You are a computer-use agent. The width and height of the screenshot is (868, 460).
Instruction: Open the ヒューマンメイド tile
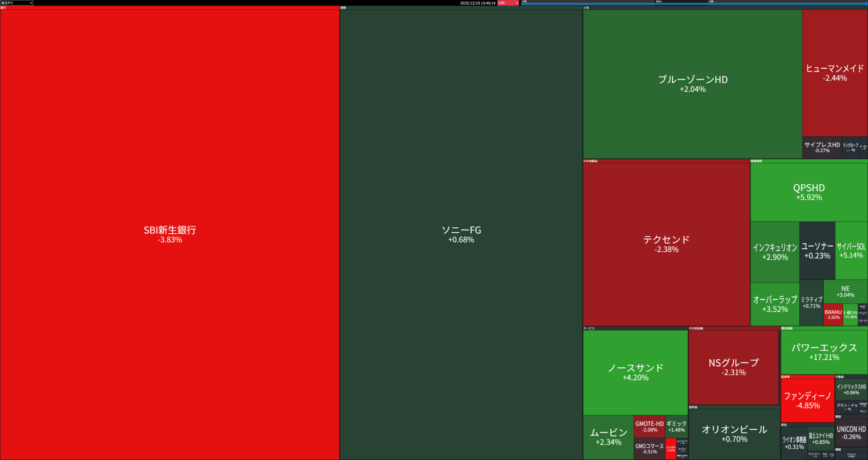coord(835,73)
